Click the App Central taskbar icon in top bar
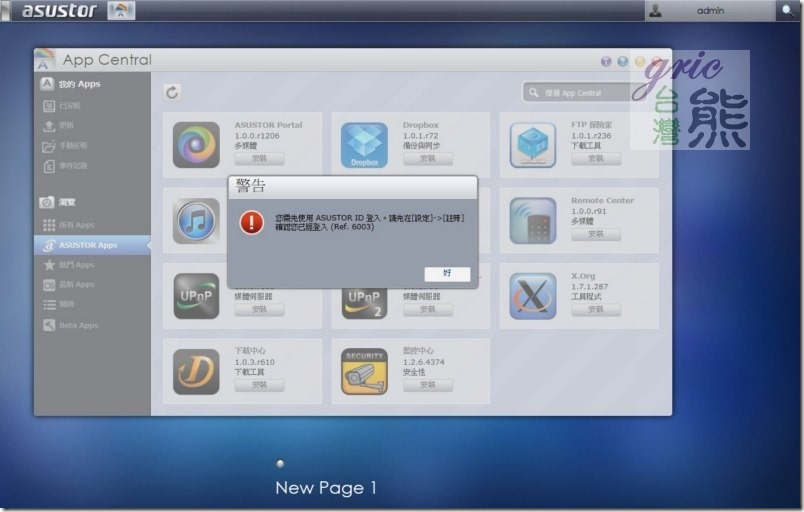Screen dimensions: 804x512 (x=121, y=10)
